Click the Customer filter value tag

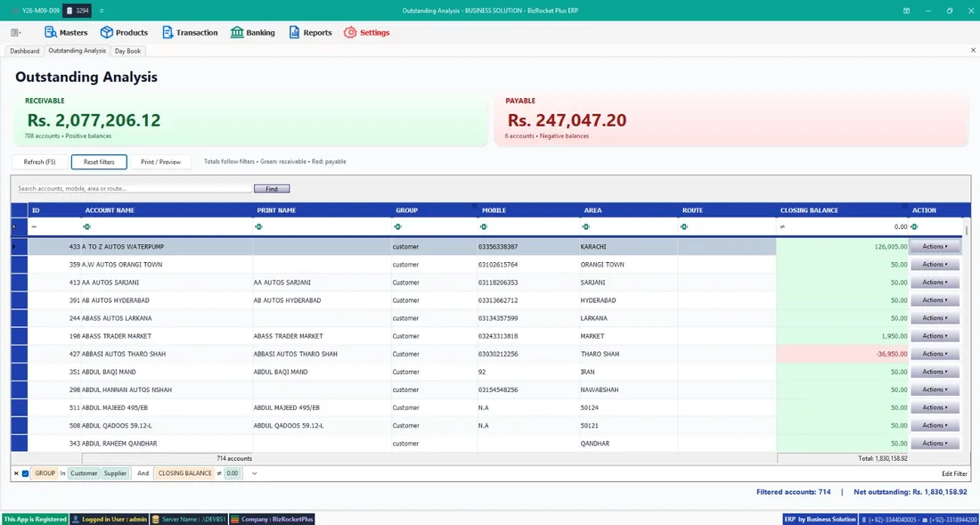pyautogui.click(x=84, y=474)
